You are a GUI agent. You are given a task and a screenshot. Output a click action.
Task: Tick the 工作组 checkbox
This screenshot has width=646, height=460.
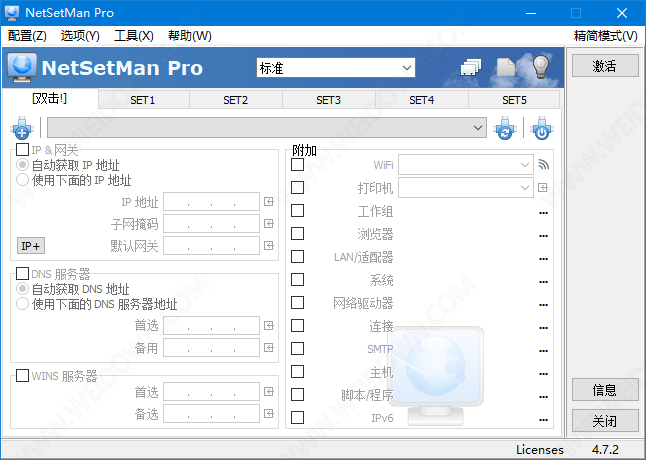297,211
